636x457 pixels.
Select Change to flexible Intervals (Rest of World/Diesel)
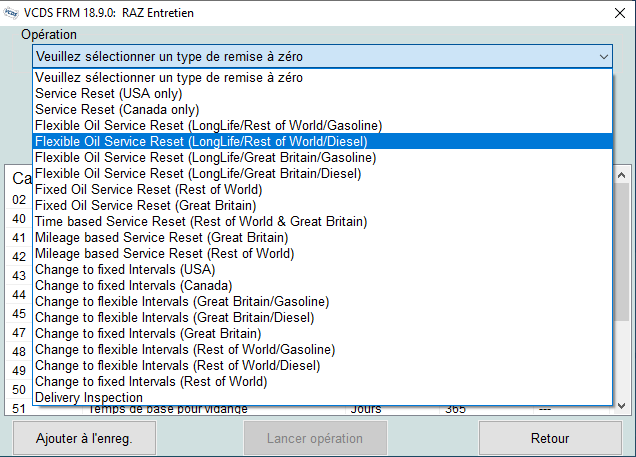click(x=176, y=365)
